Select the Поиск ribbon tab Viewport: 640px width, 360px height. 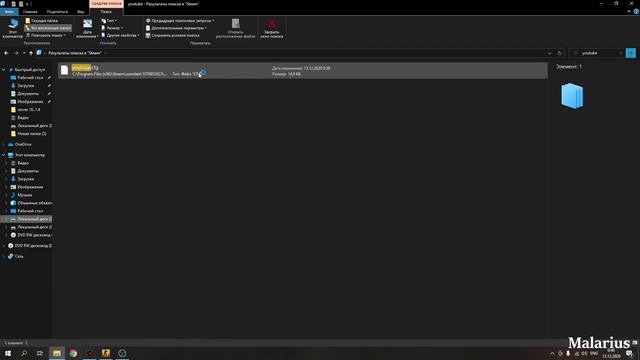tap(106, 12)
